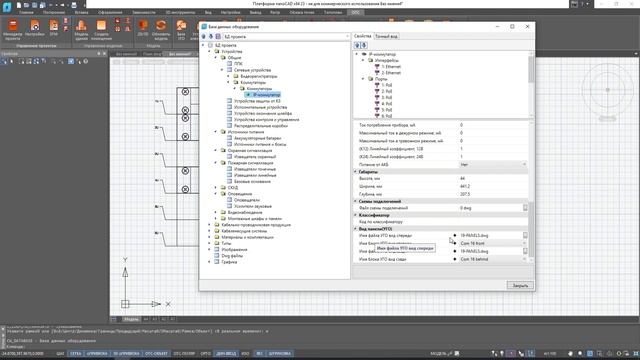The height and width of the screenshot is (360, 640).
Task: Click third toolbar icon left of БД проекта combo
Action: point(218,37)
